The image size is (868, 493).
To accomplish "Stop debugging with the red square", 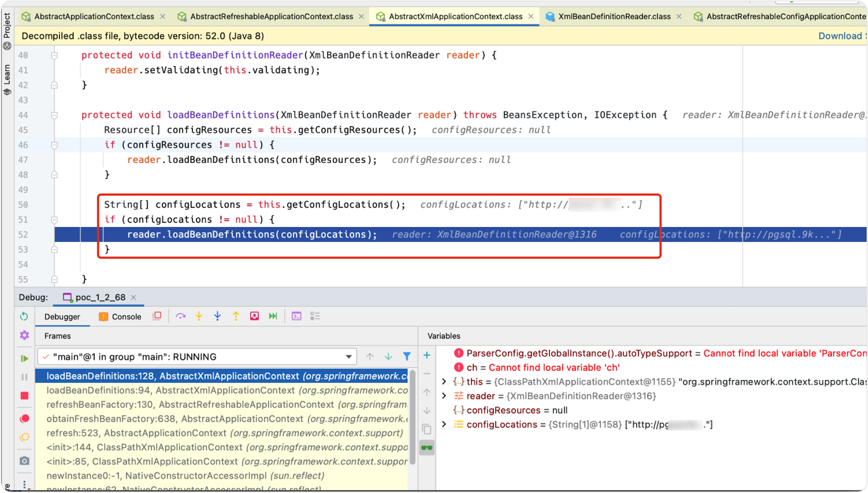I will point(24,396).
